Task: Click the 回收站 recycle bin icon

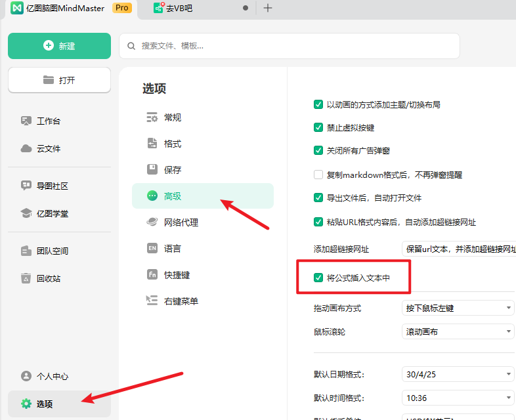Action: tap(26, 278)
